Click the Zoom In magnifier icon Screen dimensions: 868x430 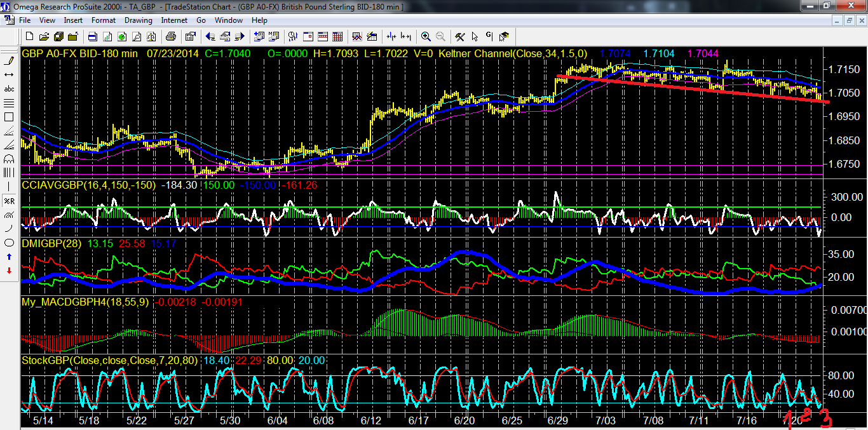425,36
